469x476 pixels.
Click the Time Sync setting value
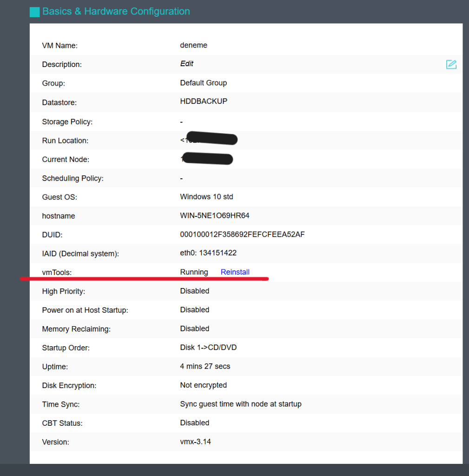pyautogui.click(x=240, y=404)
